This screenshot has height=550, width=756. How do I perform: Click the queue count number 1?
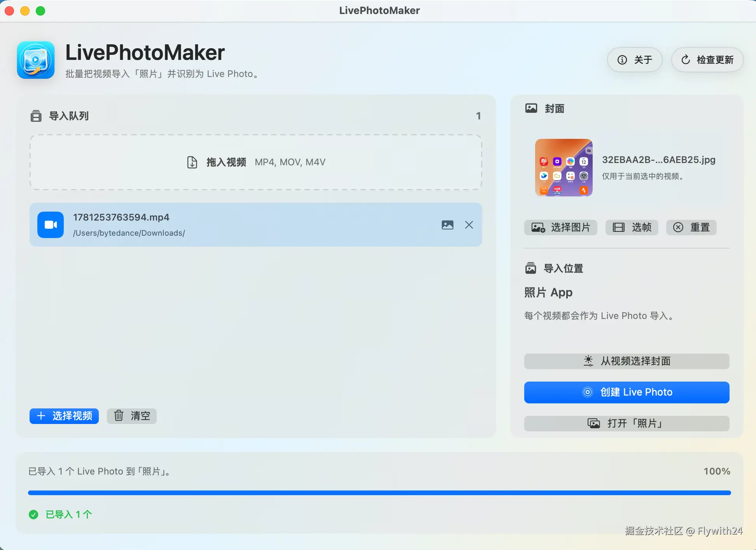(x=478, y=116)
